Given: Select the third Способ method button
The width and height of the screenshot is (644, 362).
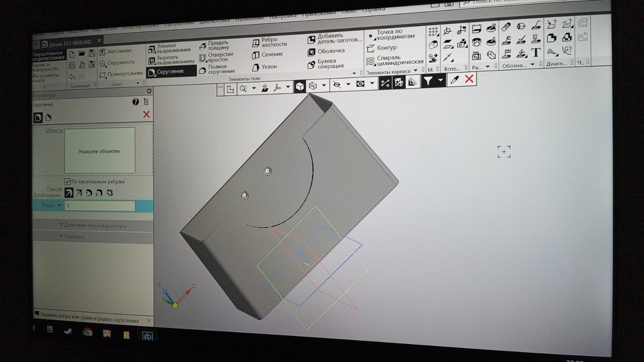Looking at the screenshot, I should pyautogui.click(x=90, y=193).
